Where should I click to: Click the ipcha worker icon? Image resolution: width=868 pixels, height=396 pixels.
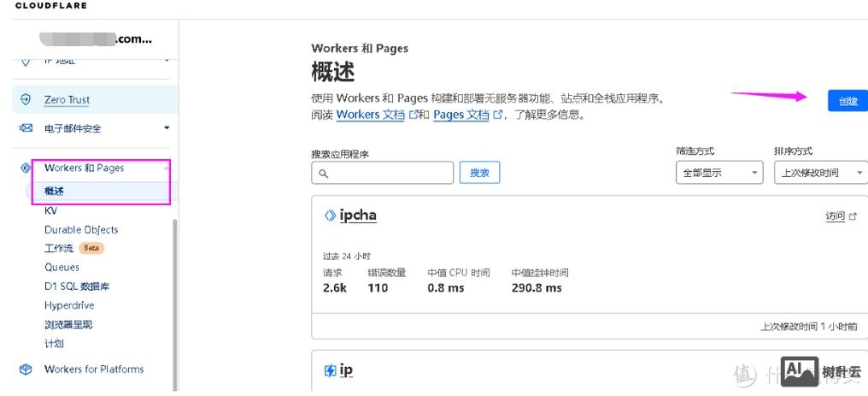(x=330, y=216)
